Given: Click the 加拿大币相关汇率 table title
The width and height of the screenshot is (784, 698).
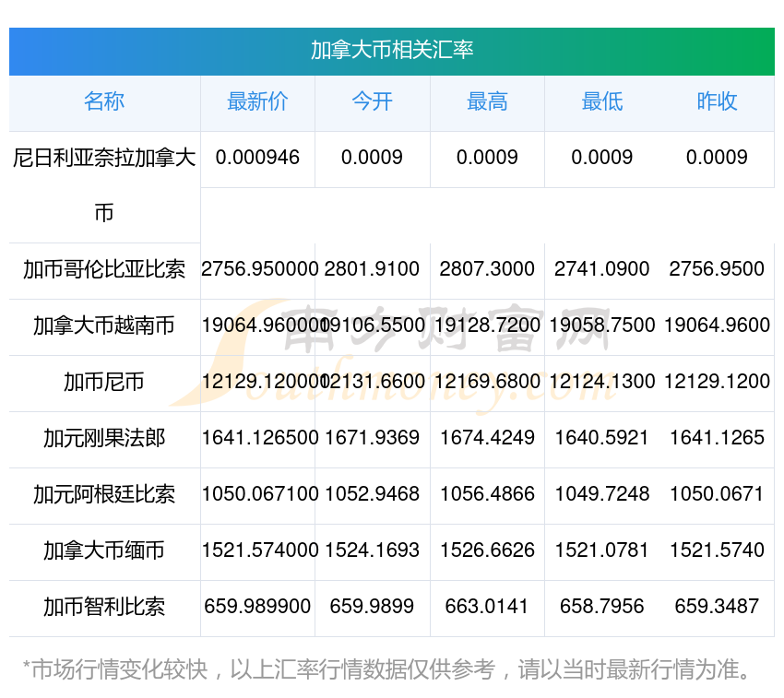Looking at the screenshot, I should pyautogui.click(x=392, y=51).
